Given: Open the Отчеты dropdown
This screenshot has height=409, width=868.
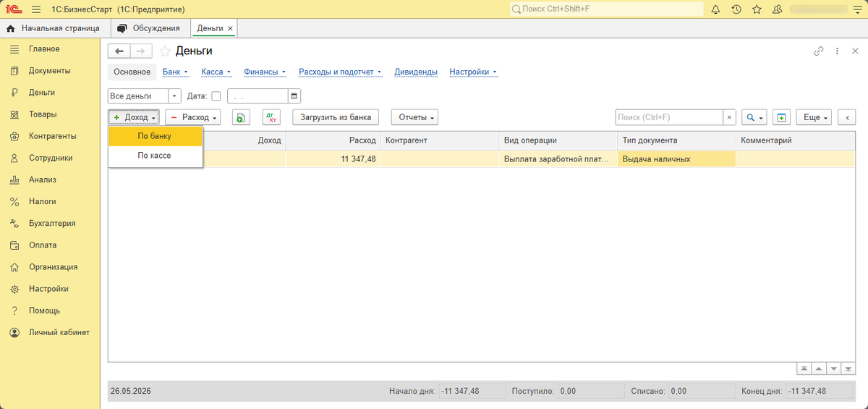Looking at the screenshot, I should [414, 117].
